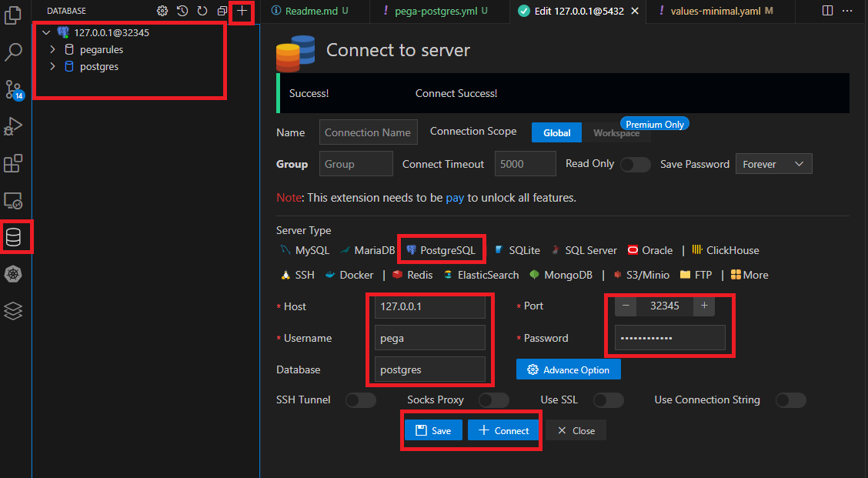The image size is (868, 478).
Task: Follow the pay link in note
Action: pos(455,198)
